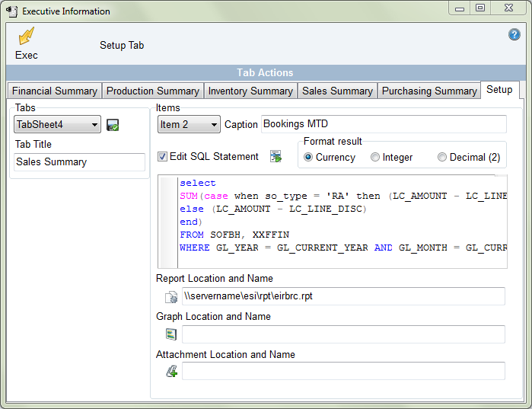The height and width of the screenshot is (409, 532).
Task: Maximize the Executive Information window
Action: point(480,8)
